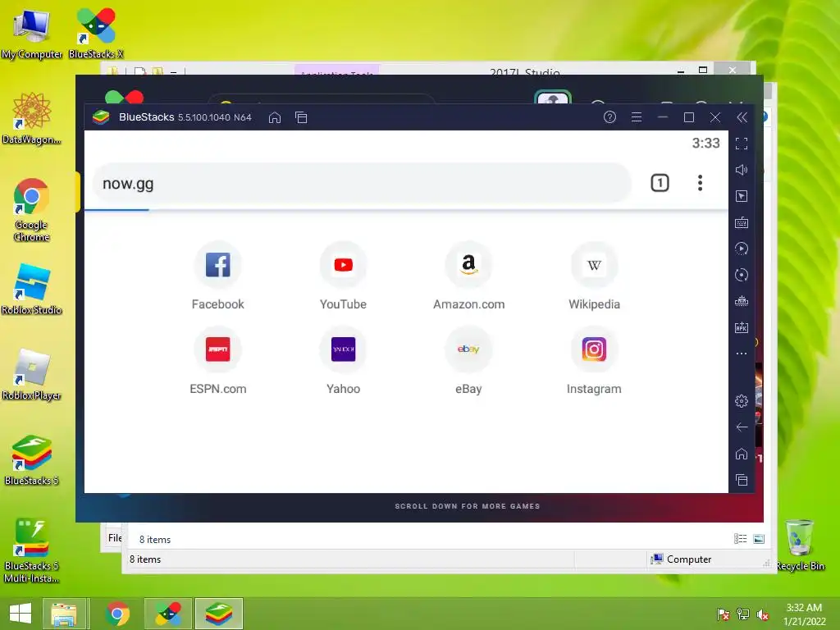
Task: Click the Windows Start button
Action: [x=21, y=613]
